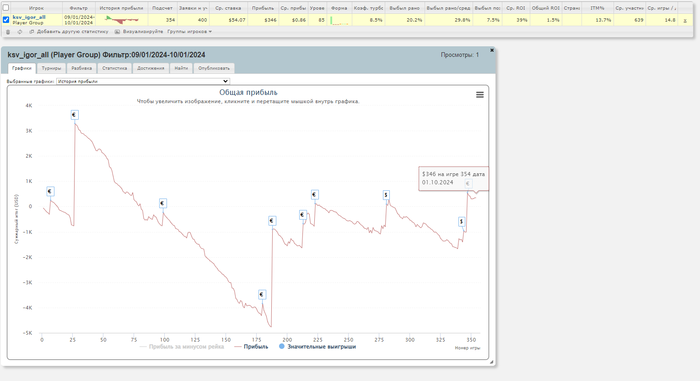700x381 pixels.
Task: Open the Опубликовать tab
Action: point(214,68)
